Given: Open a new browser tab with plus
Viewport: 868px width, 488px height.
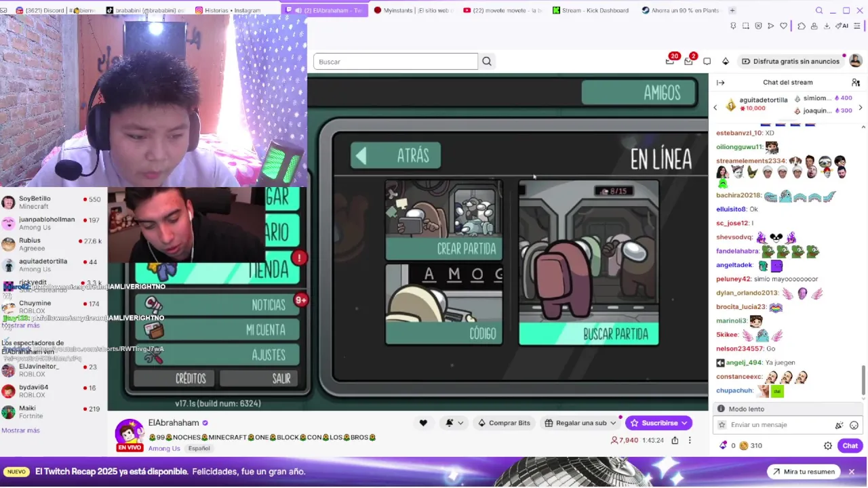Looking at the screenshot, I should click(732, 10).
